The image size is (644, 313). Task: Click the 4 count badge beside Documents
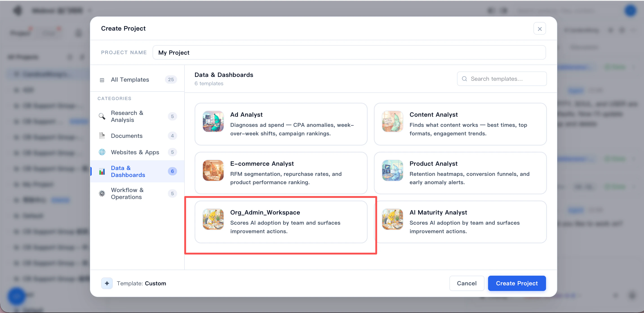(x=172, y=136)
